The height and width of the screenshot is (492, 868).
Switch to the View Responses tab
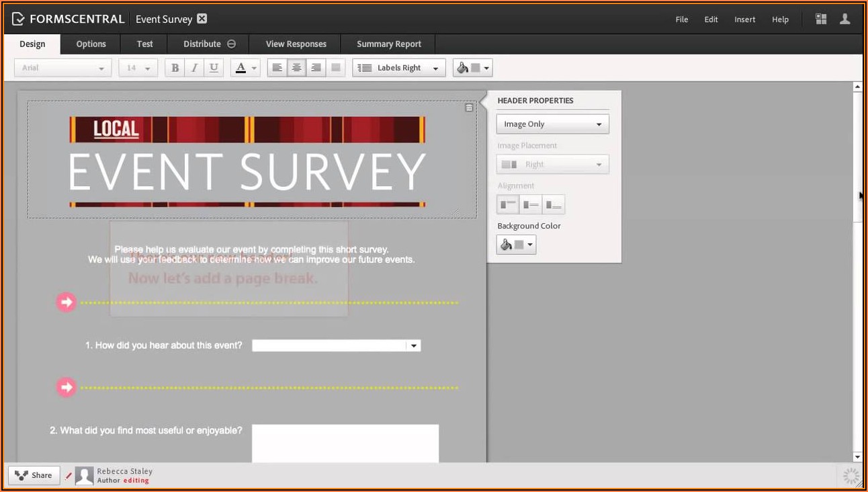coord(296,44)
